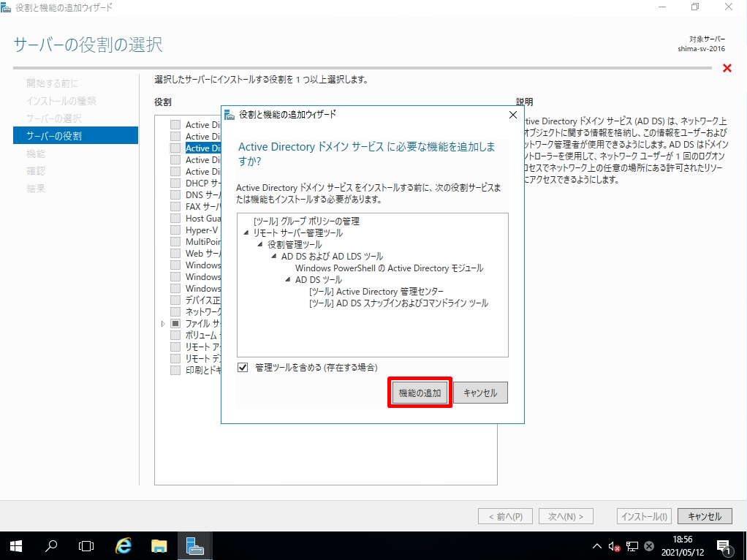The height and width of the screenshot is (560, 747).
Task: Click the 対象サーバー name shima-sv-2016
Action: (701, 48)
